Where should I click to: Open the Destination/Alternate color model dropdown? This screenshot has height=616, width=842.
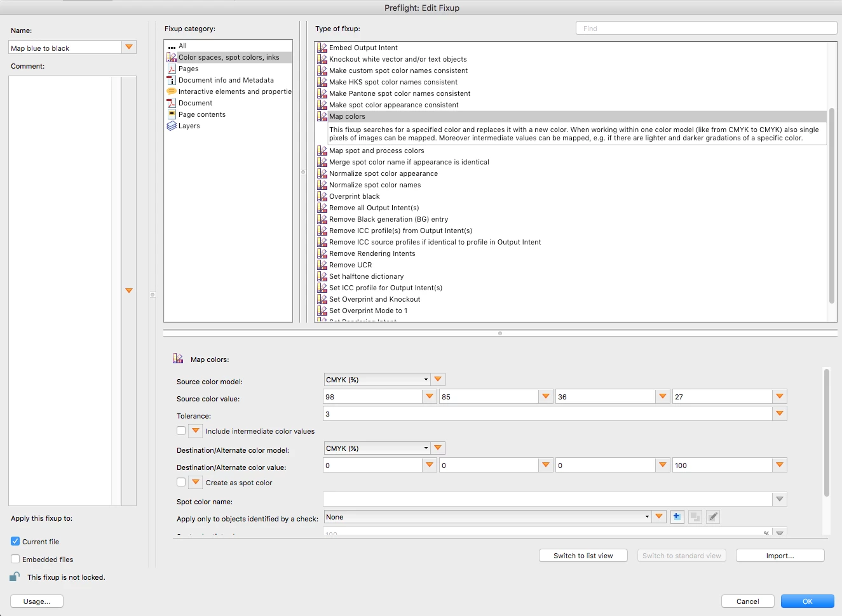click(377, 448)
